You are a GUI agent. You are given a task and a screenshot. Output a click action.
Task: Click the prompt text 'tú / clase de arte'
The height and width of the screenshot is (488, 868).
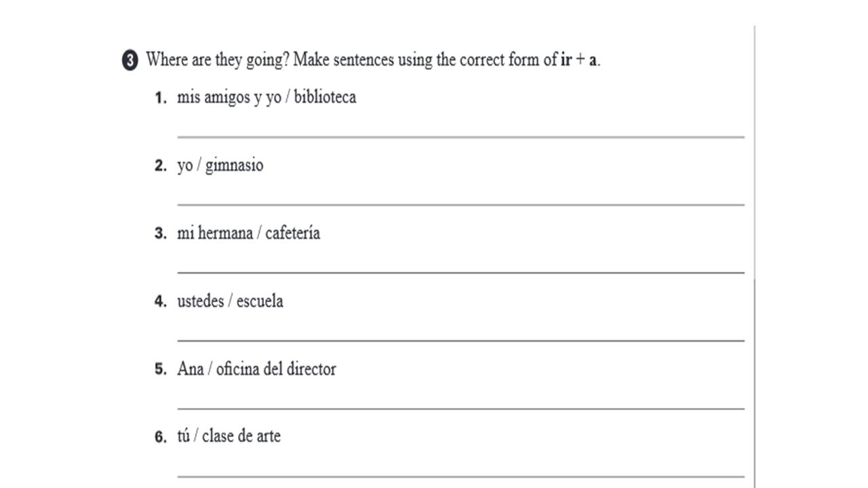point(229,436)
